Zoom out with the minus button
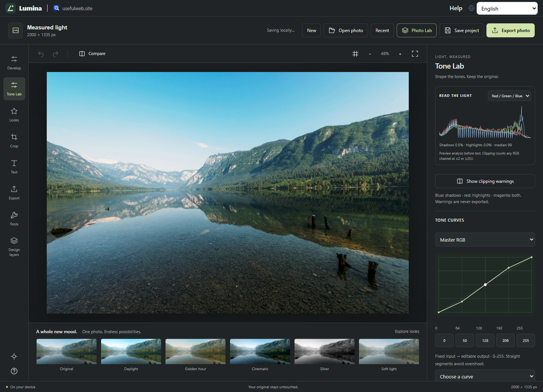Viewport: 543px width, 392px height. [x=370, y=54]
